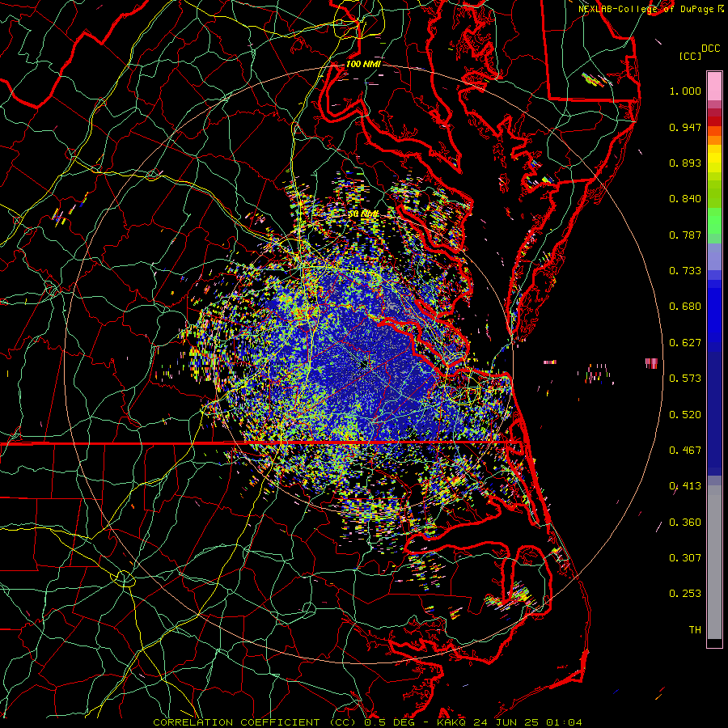Pick the gray segment of the color scale
This screenshot has height=728, width=728.
[714, 562]
